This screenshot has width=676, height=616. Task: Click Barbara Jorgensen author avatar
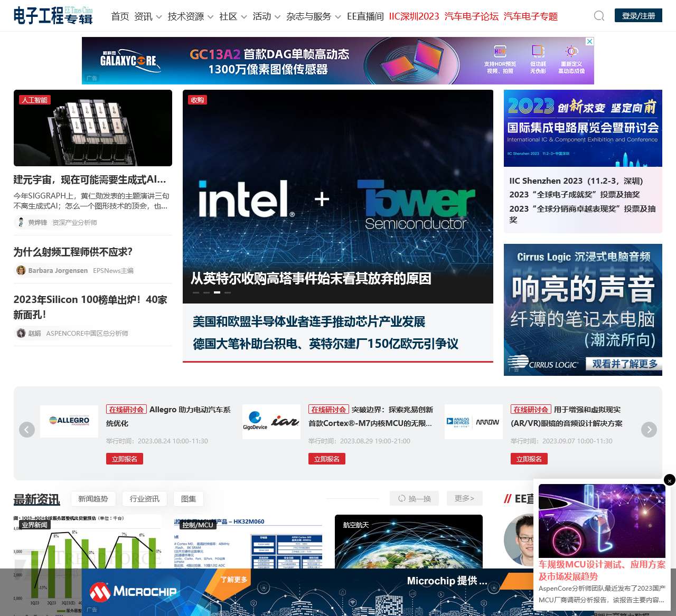21,270
